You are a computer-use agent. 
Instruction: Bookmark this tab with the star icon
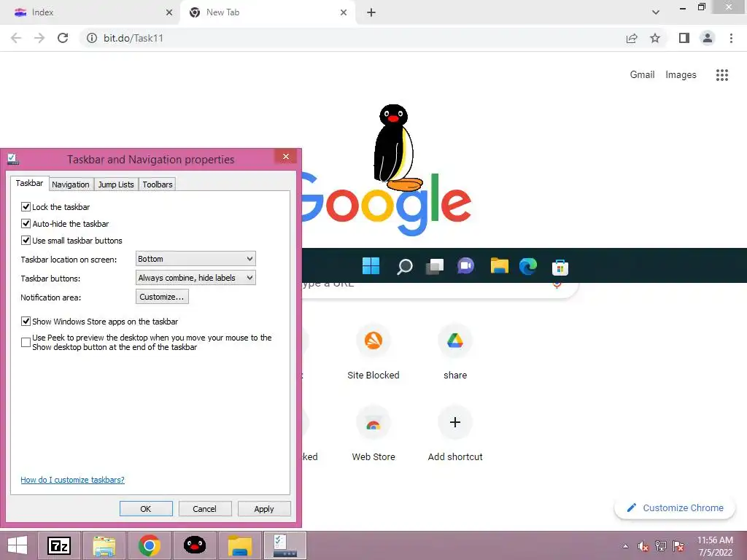click(655, 38)
